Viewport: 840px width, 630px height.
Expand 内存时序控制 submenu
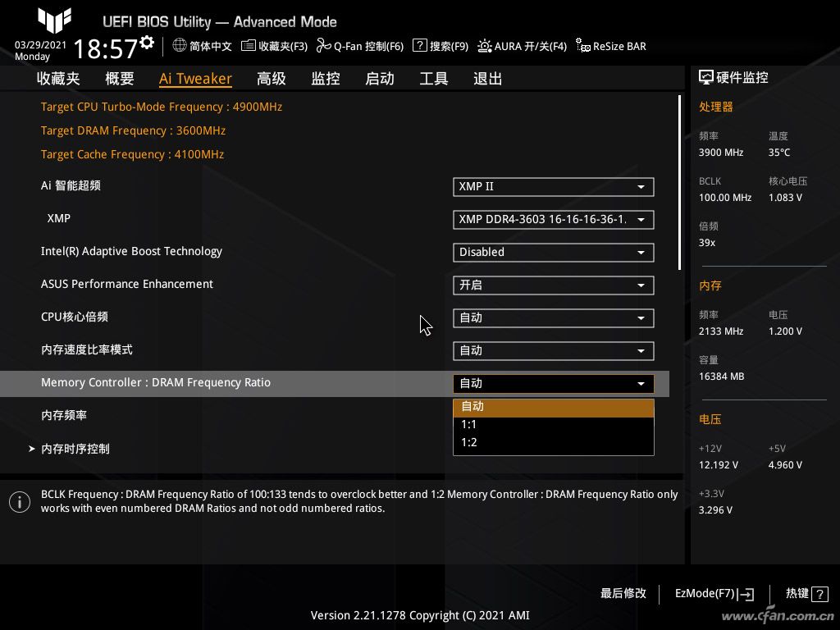tap(75, 449)
